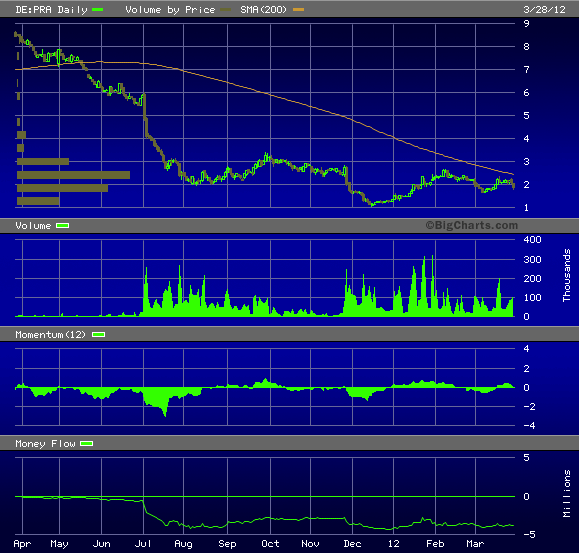Click the orange SMA(200) legend swatch
The image size is (579, 553).
click(298, 10)
